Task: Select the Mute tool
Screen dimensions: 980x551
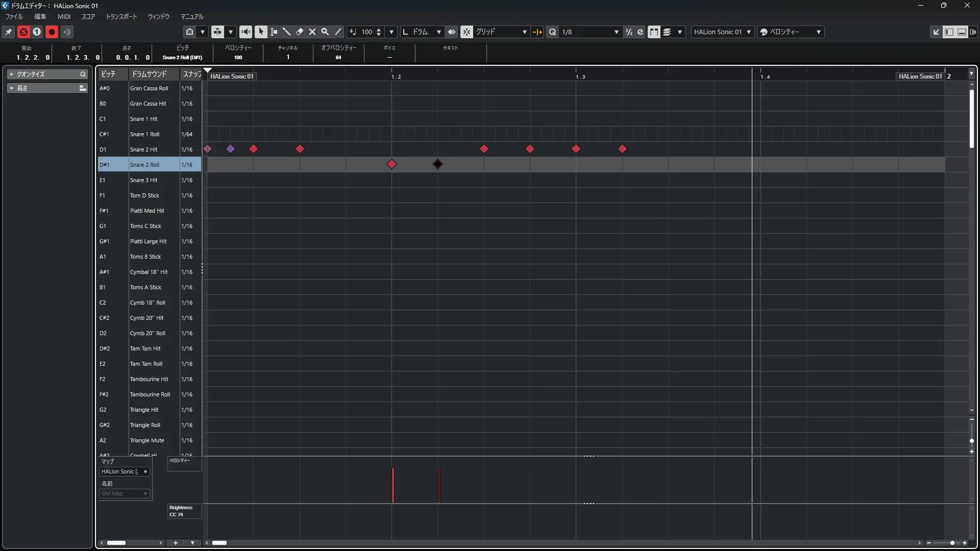Action: click(x=312, y=32)
